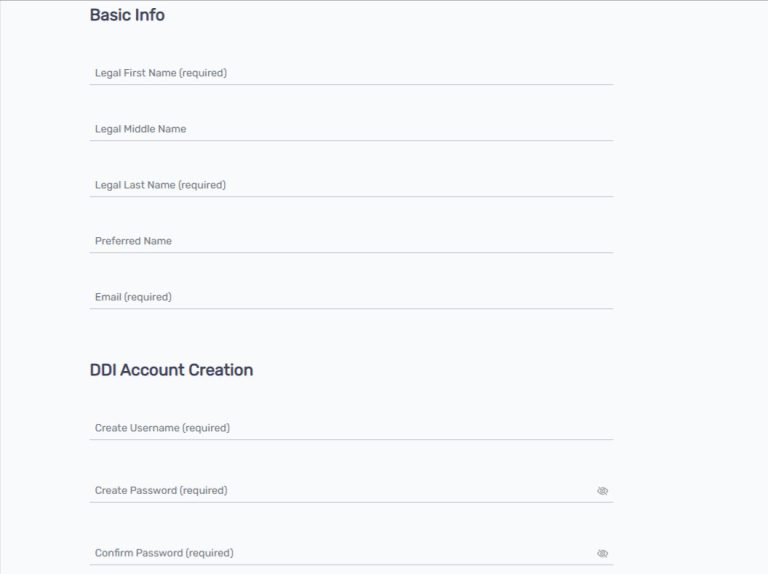The height and width of the screenshot is (574, 768).
Task: Focus the Confirm Password text box
Action: (340, 553)
